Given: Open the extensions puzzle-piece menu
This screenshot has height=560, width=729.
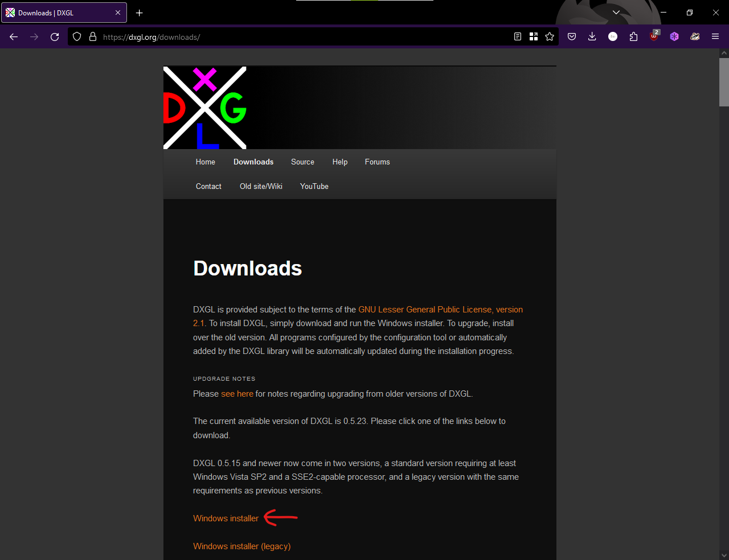Looking at the screenshot, I should (x=633, y=37).
